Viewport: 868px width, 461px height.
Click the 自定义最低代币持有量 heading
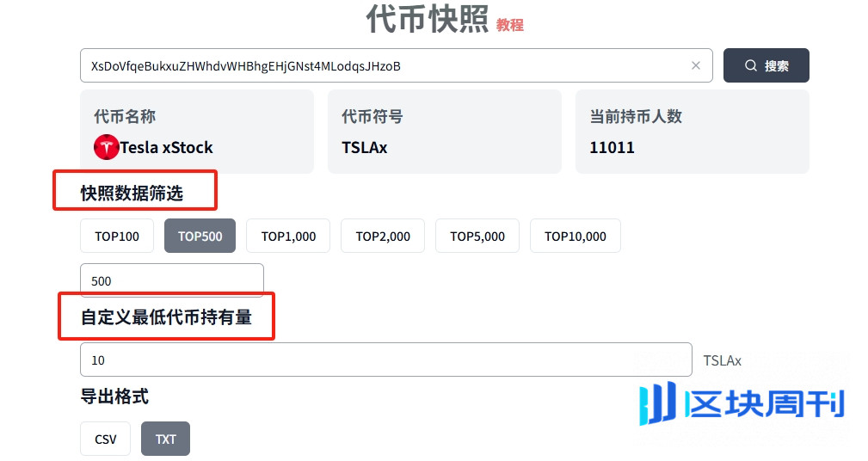[x=166, y=317]
